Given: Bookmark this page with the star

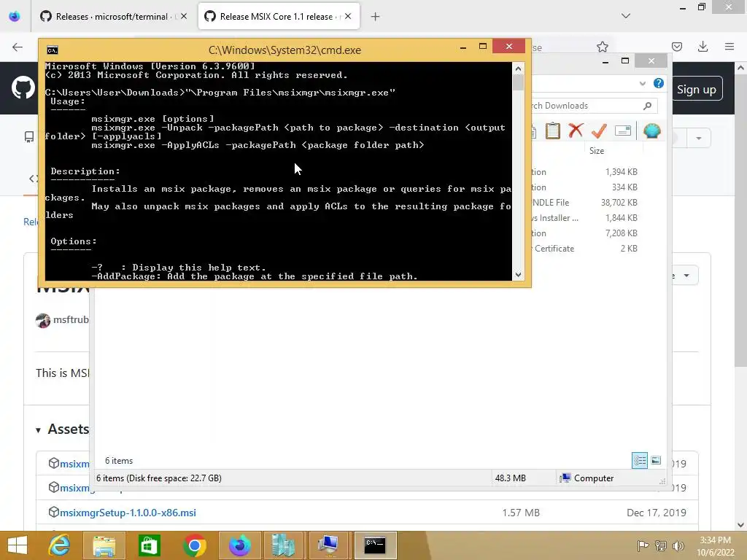Looking at the screenshot, I should point(602,47).
